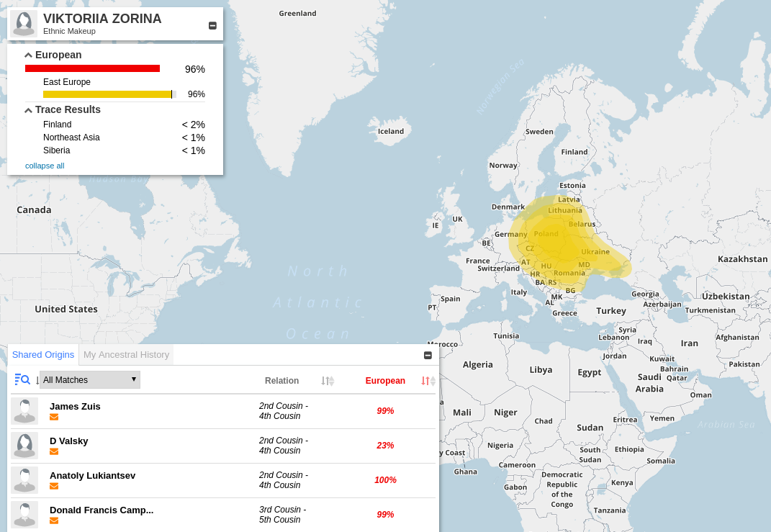771x532 pixels.
Task: Click James Zuis 99% European value
Action: [386, 411]
